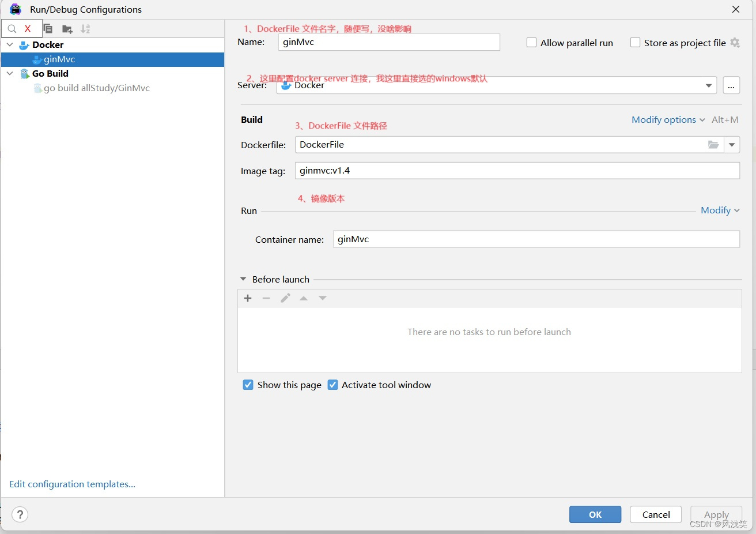Click the pencil edit icon under Before launch
Viewport: 756px width, 534px height.
[x=285, y=298]
